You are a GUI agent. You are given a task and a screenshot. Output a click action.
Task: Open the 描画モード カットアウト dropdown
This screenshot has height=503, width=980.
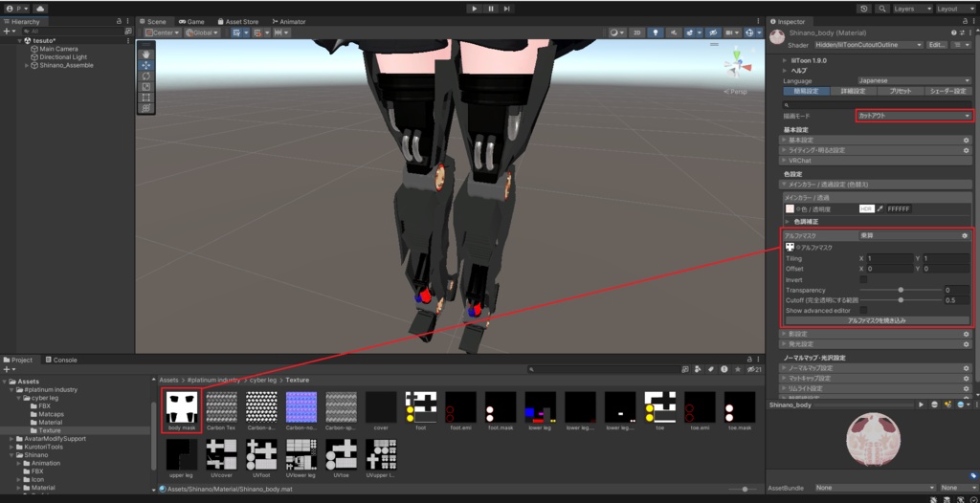coord(914,116)
